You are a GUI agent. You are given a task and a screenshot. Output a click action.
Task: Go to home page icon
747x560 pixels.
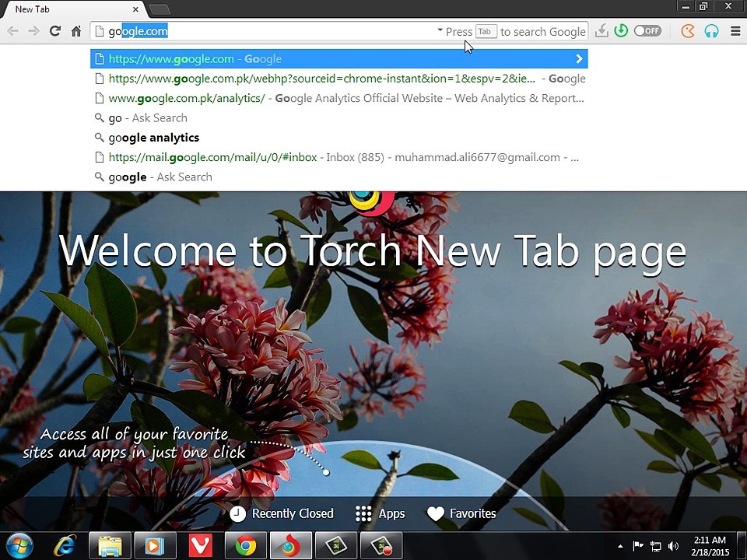pyautogui.click(x=76, y=31)
